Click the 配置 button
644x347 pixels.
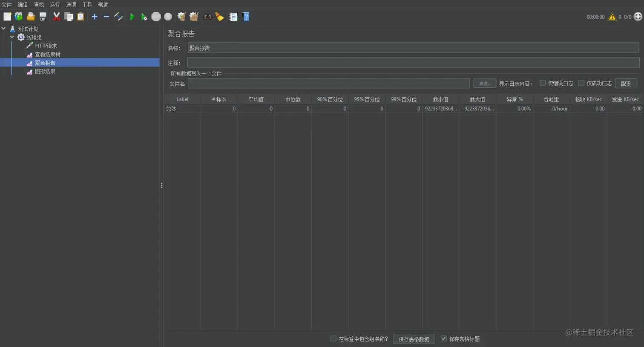(x=626, y=84)
